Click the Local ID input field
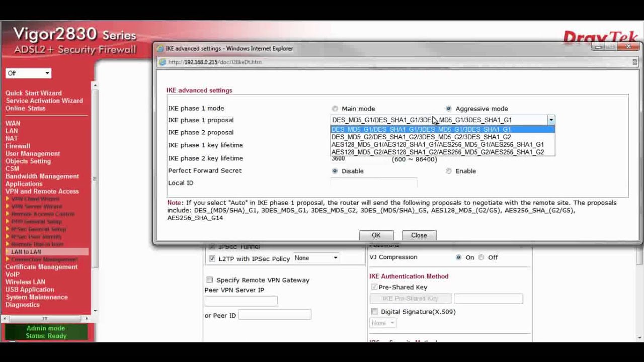The width and height of the screenshot is (644, 362). [374, 183]
